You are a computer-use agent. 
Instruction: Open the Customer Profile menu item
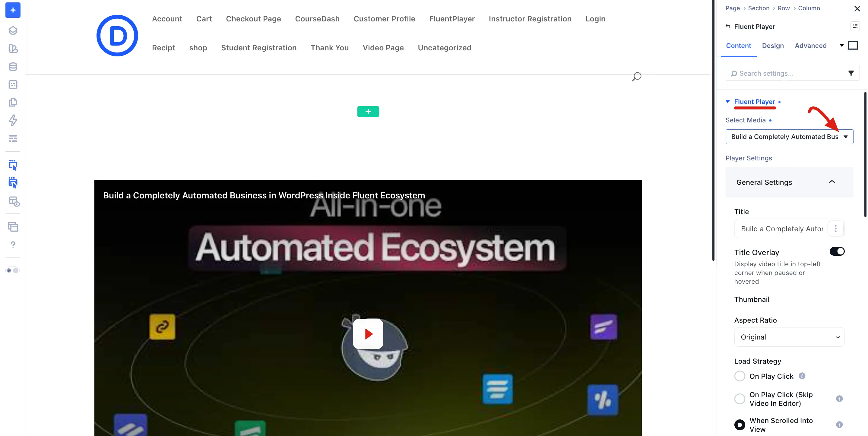coord(385,19)
